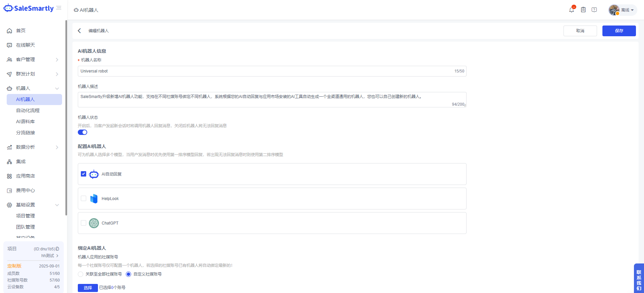The height and width of the screenshot is (293, 644).
Task: Collapse 机器人 submenu chevron
Action: (57, 89)
